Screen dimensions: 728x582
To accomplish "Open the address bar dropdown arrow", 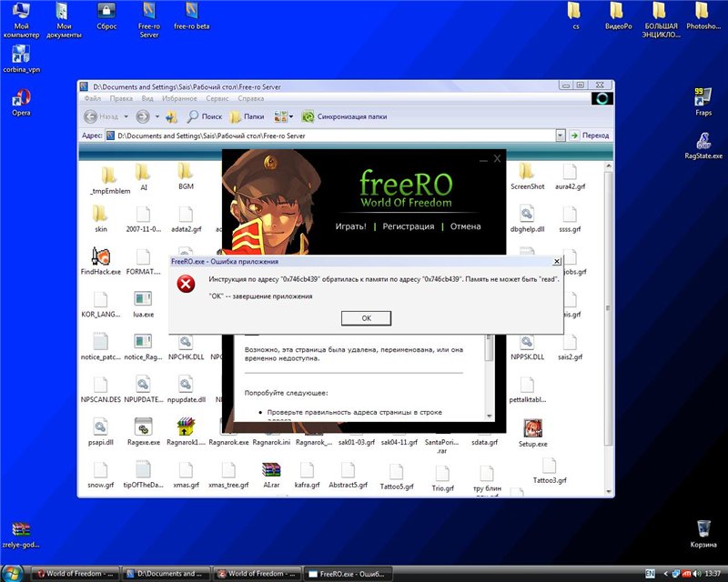I will coord(560,135).
